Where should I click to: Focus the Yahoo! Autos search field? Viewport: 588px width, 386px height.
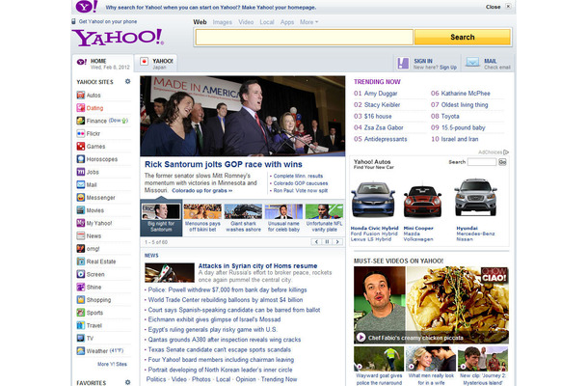(x=482, y=162)
